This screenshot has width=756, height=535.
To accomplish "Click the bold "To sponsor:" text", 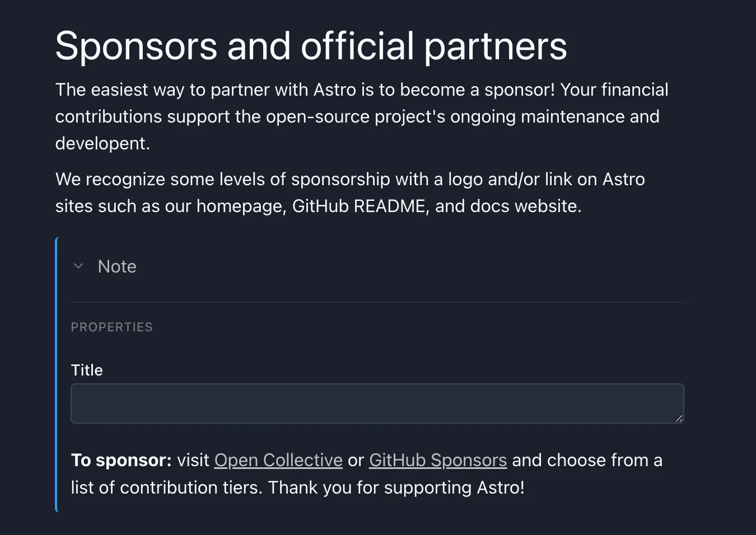I will 121,460.
